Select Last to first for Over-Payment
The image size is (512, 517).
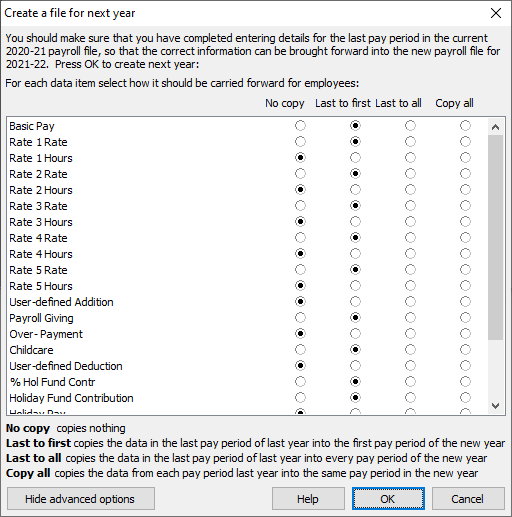[355, 334]
